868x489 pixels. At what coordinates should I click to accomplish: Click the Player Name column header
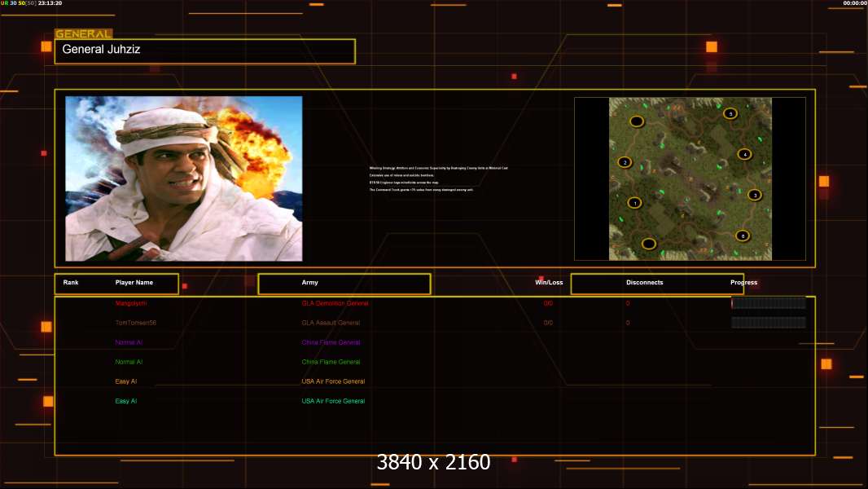(134, 283)
